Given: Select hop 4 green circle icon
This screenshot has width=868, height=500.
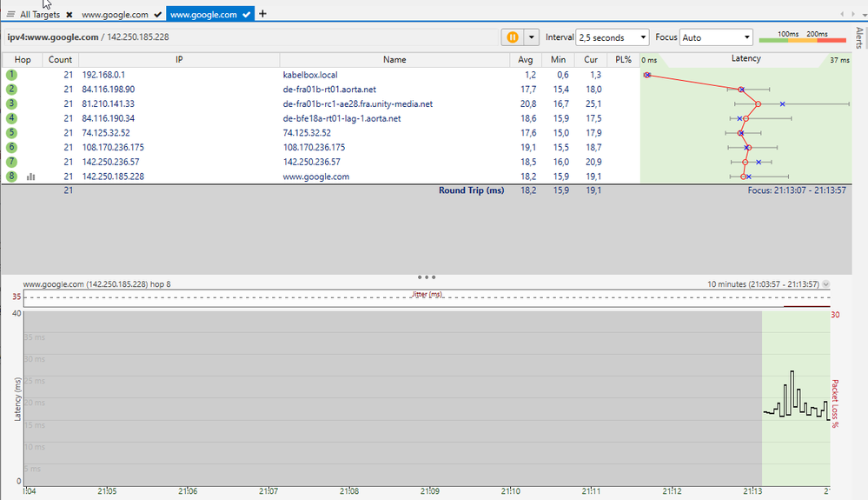Looking at the screenshot, I should [11, 118].
